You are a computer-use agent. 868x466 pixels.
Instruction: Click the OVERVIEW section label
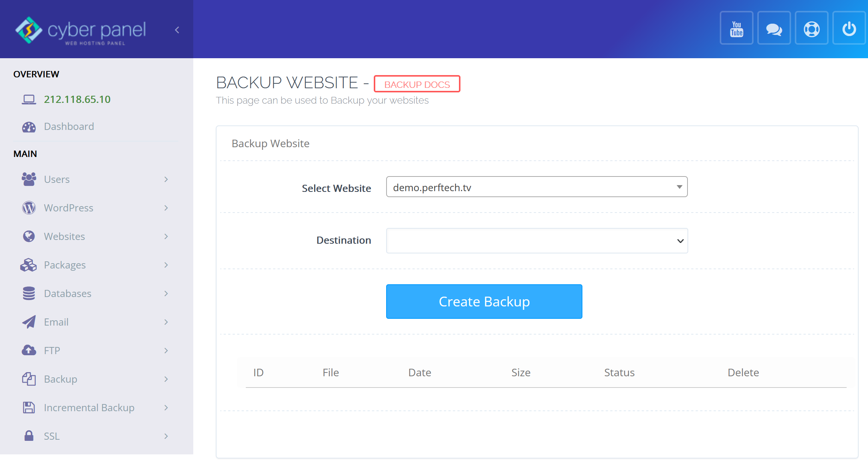36,74
